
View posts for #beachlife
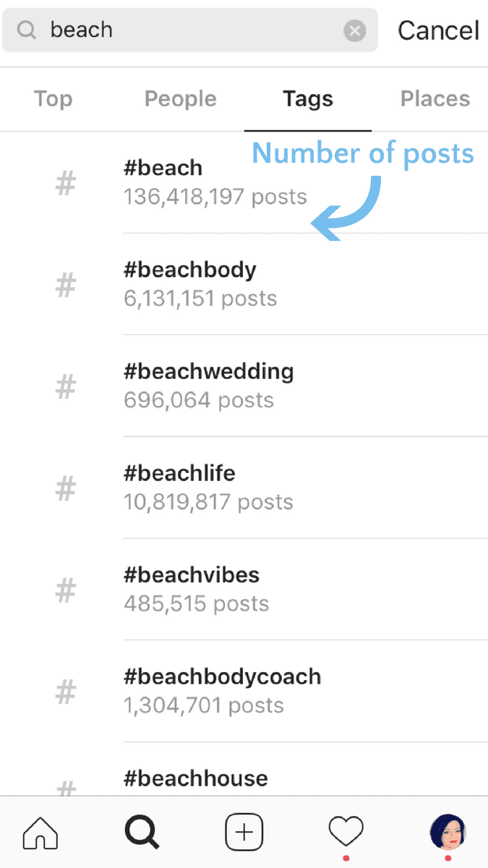point(179,473)
